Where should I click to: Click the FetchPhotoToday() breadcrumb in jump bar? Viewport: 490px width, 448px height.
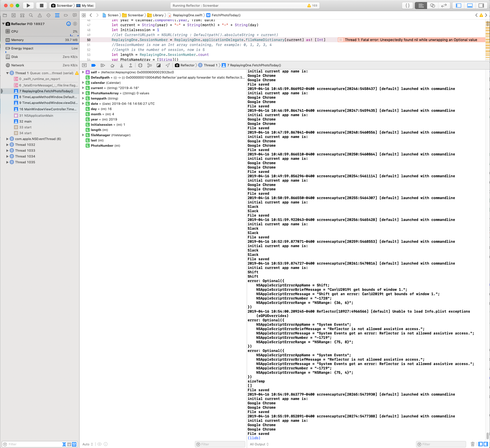coord(223,15)
